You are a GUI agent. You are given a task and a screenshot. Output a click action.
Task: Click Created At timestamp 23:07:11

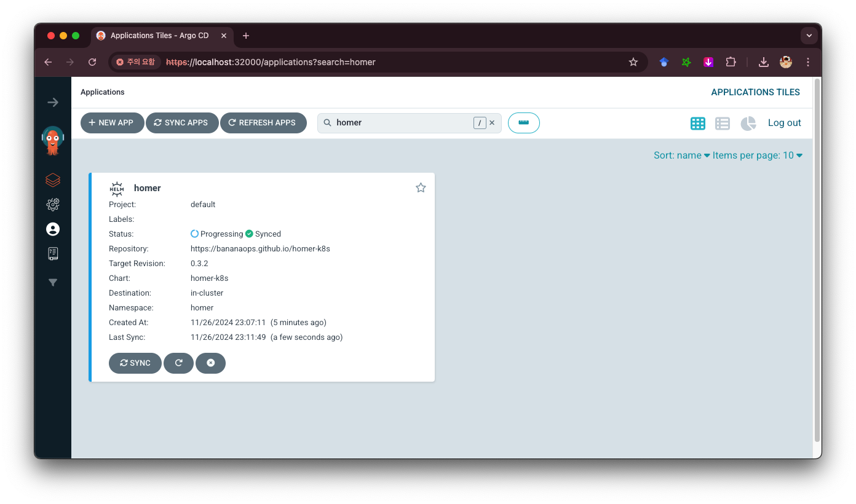click(x=228, y=323)
